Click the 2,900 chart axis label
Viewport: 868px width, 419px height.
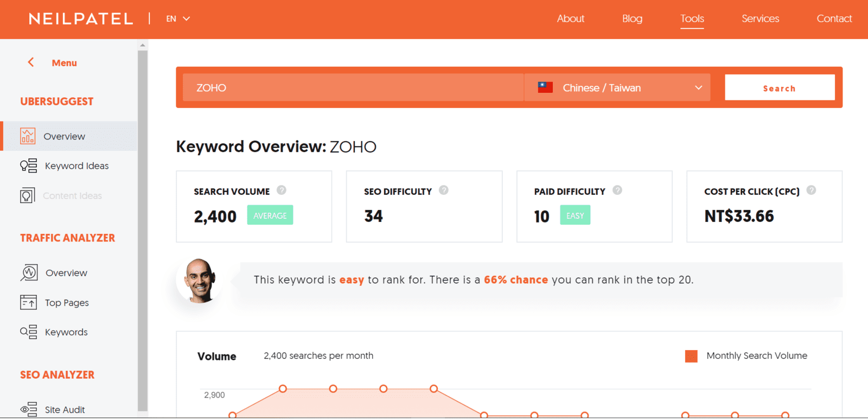(214, 395)
